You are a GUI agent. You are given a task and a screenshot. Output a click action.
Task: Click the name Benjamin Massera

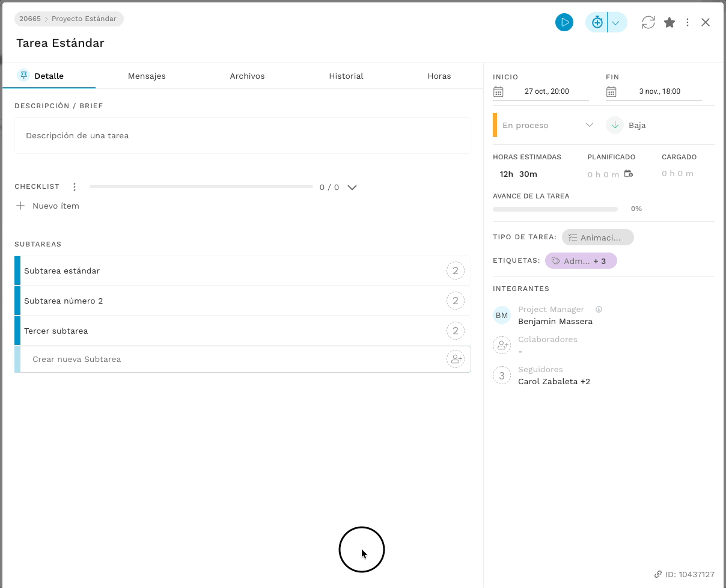coord(555,321)
